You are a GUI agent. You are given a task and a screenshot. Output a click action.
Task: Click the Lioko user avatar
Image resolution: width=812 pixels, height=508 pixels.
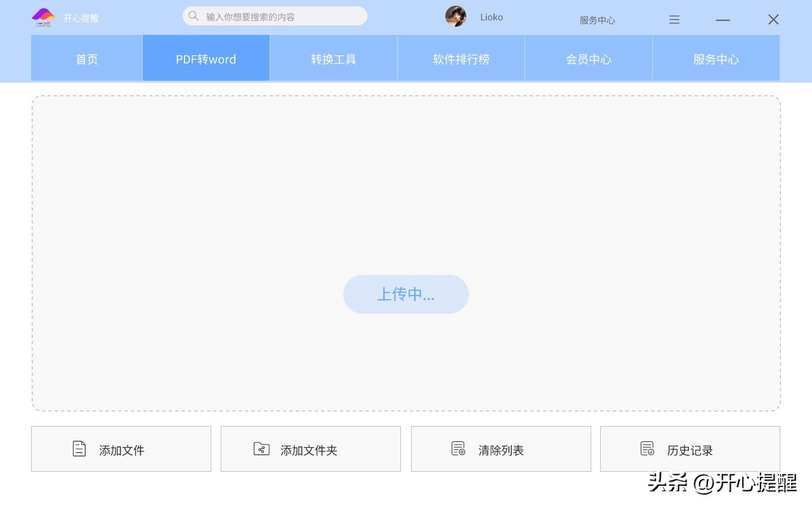pos(456,16)
